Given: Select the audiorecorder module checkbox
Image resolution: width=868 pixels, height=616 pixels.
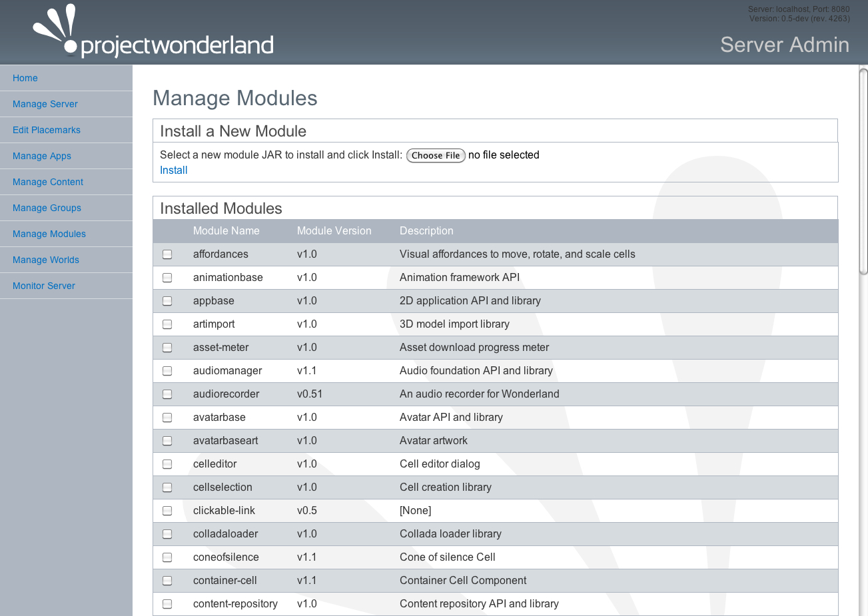Looking at the screenshot, I should point(167,394).
